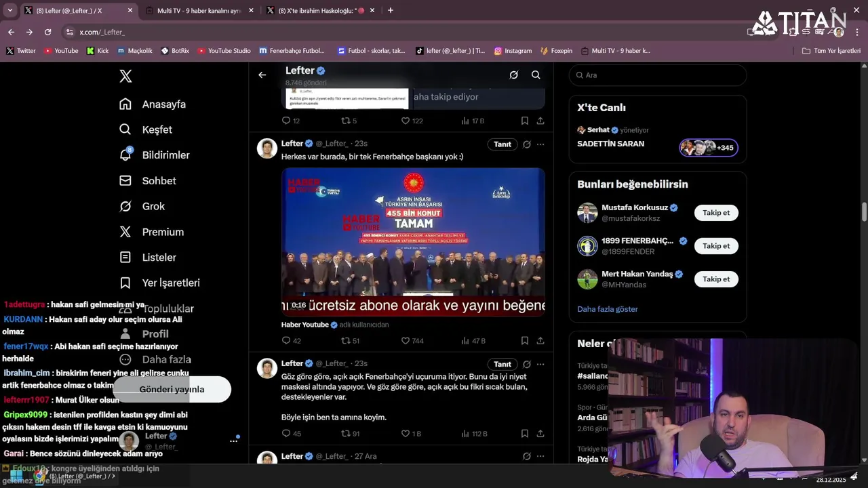868x488 pixels.
Task: Open the #sallandc trending topic
Action: click(x=592, y=375)
